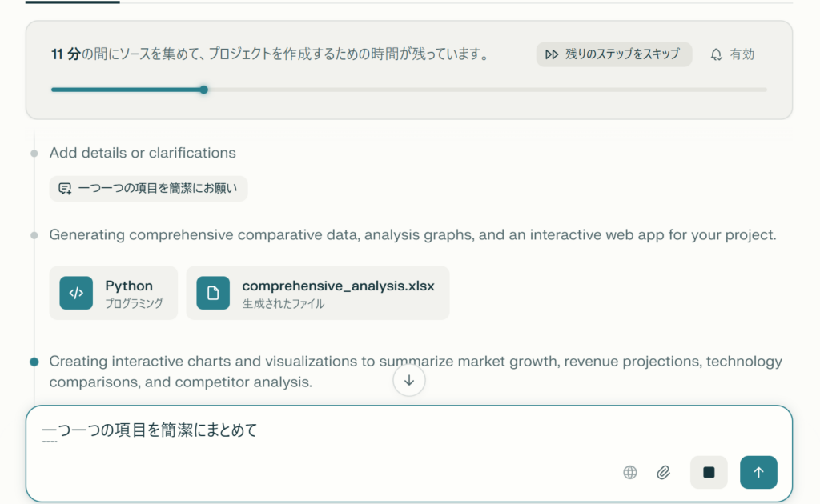Click the fast-forward icon on the skip button
The width and height of the screenshot is (820, 504).
(552, 54)
